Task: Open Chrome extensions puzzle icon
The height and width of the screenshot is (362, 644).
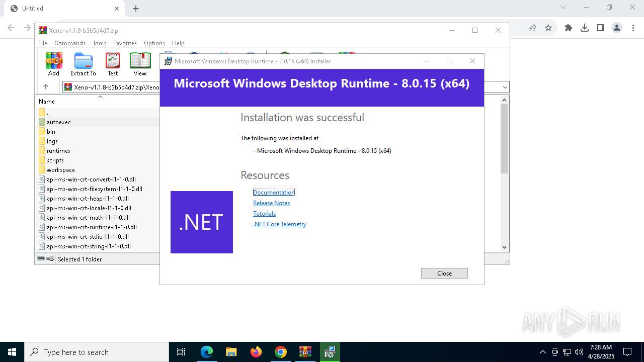Action: 569,28
